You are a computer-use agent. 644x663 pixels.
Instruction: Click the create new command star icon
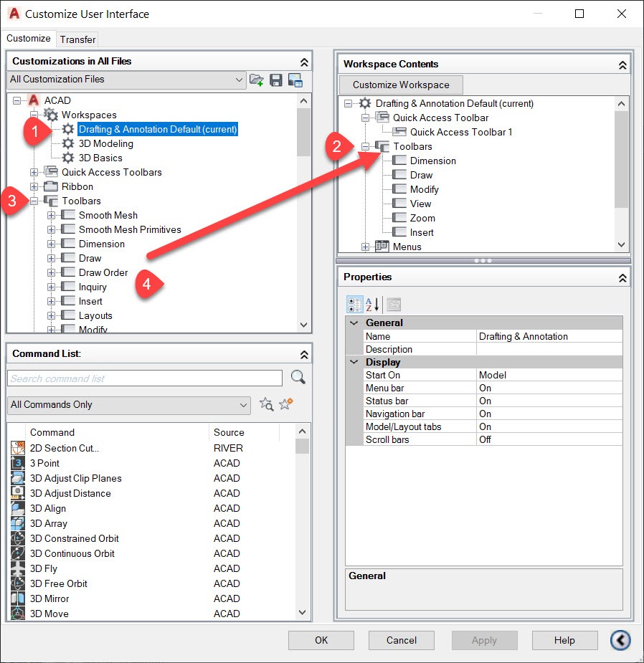coord(286,404)
